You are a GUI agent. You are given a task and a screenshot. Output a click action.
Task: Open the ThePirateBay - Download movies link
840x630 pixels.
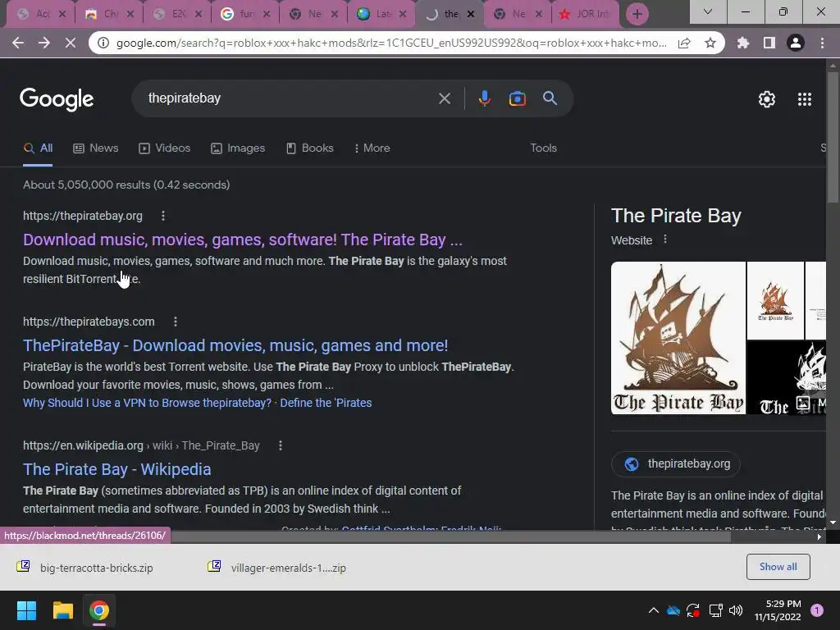point(235,345)
